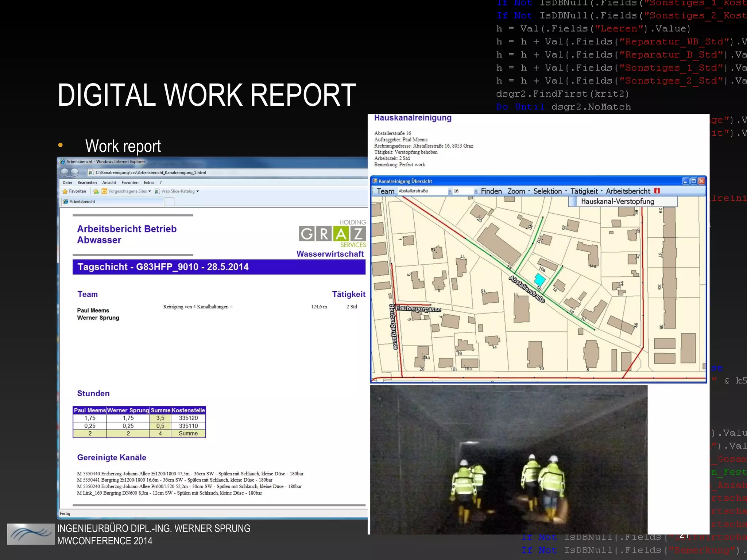
Task: Open recent pages dropdown arrow beside forward button
Action: tap(82, 173)
